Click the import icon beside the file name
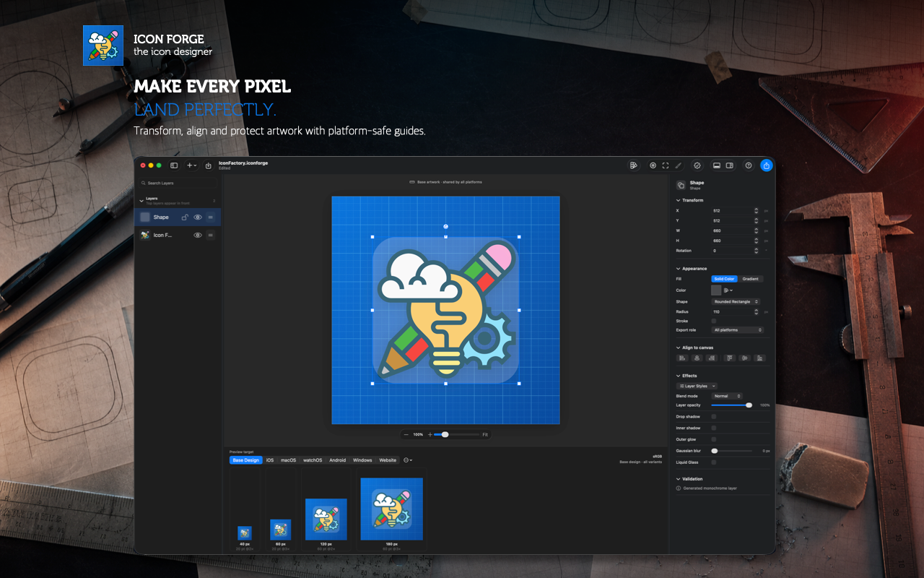Viewport: 924px width, 578px height. [x=209, y=165]
